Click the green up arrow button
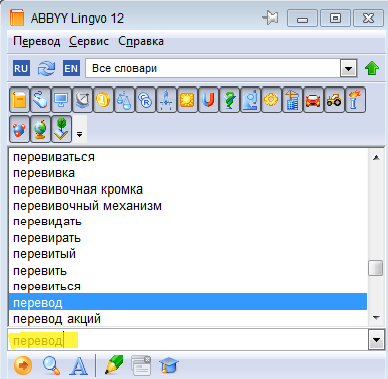 coord(372,68)
